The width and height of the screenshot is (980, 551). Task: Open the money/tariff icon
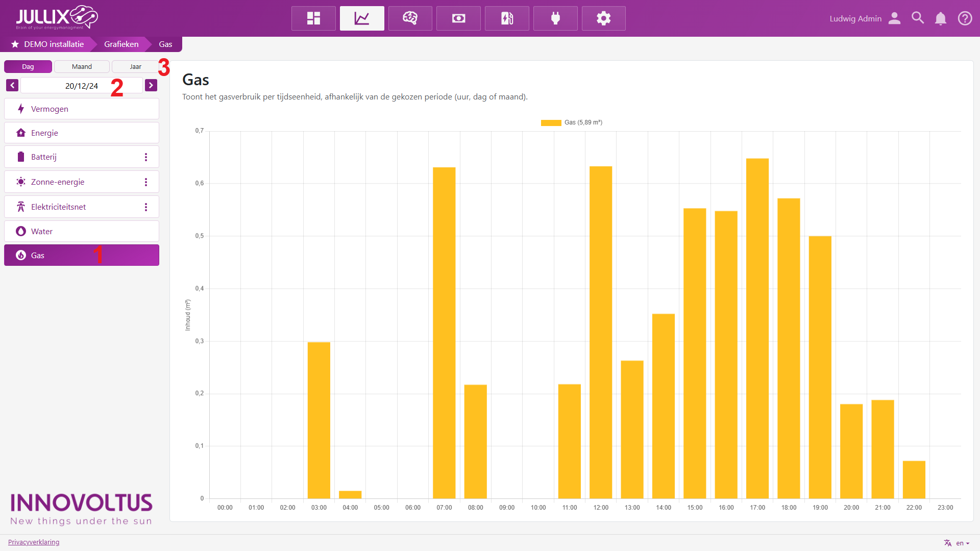tap(458, 18)
